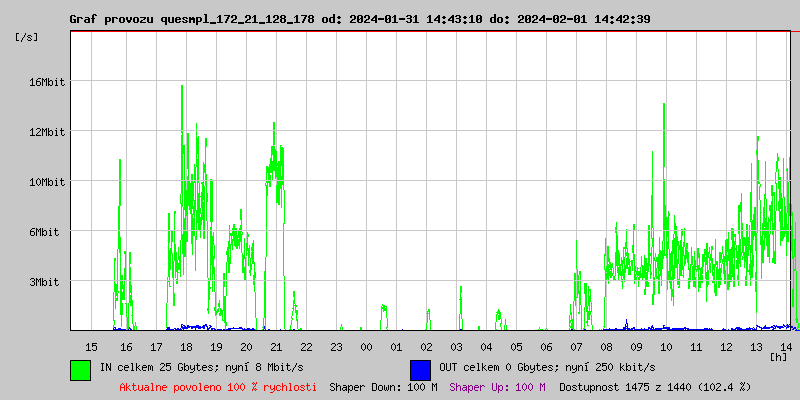The image size is (800, 400).
Task: Select hour 21 on the time axis
Action: click(x=276, y=346)
